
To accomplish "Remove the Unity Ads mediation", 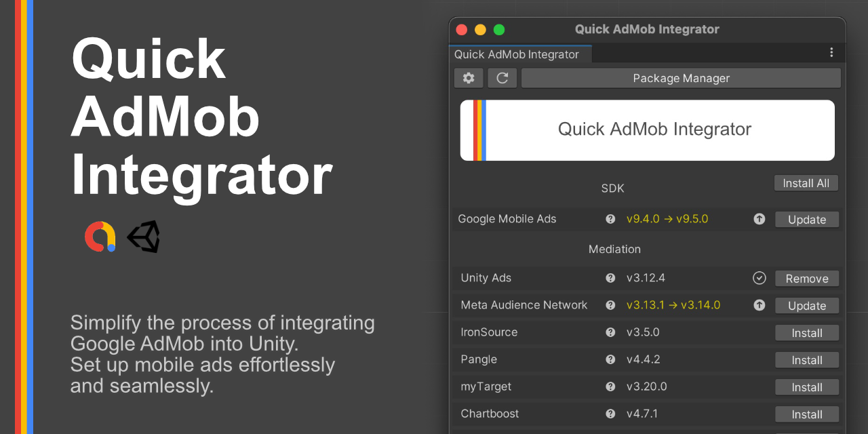I will pyautogui.click(x=807, y=279).
